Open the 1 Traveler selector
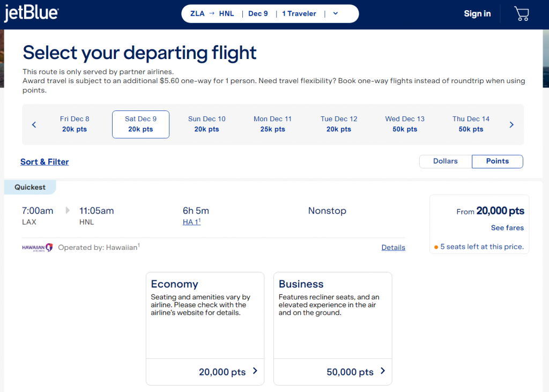This screenshot has width=549, height=392. tap(299, 13)
